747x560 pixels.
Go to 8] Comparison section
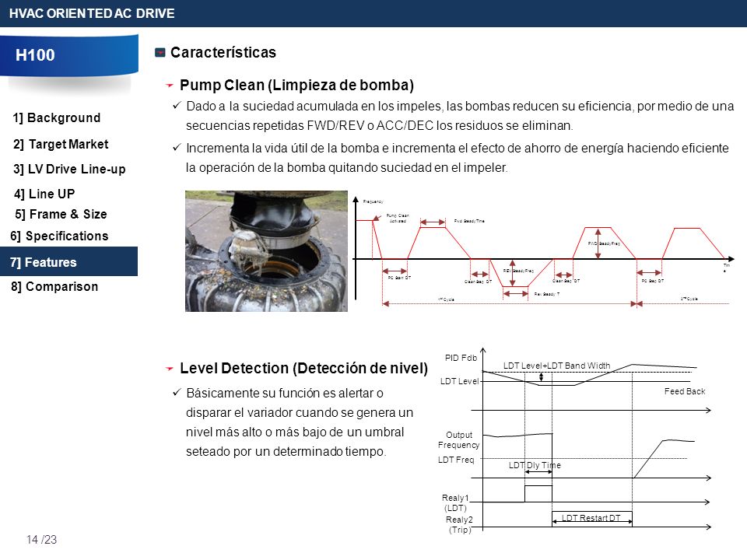pos(54,287)
